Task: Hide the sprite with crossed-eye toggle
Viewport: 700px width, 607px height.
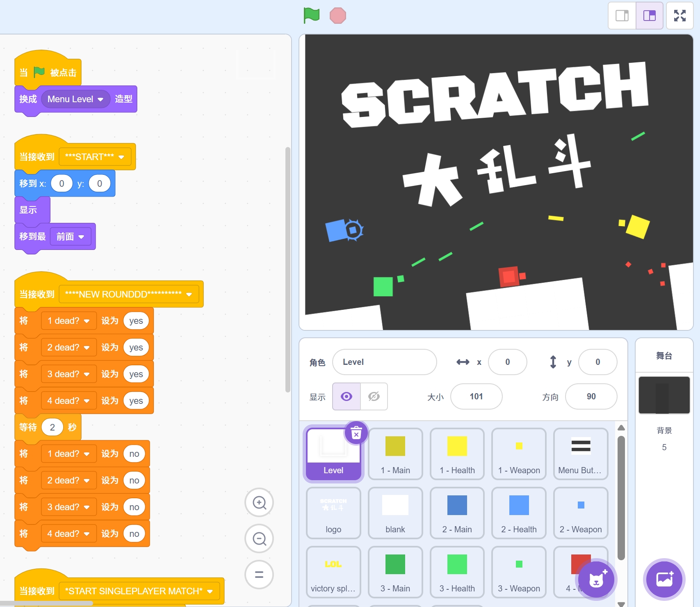Action: [374, 396]
